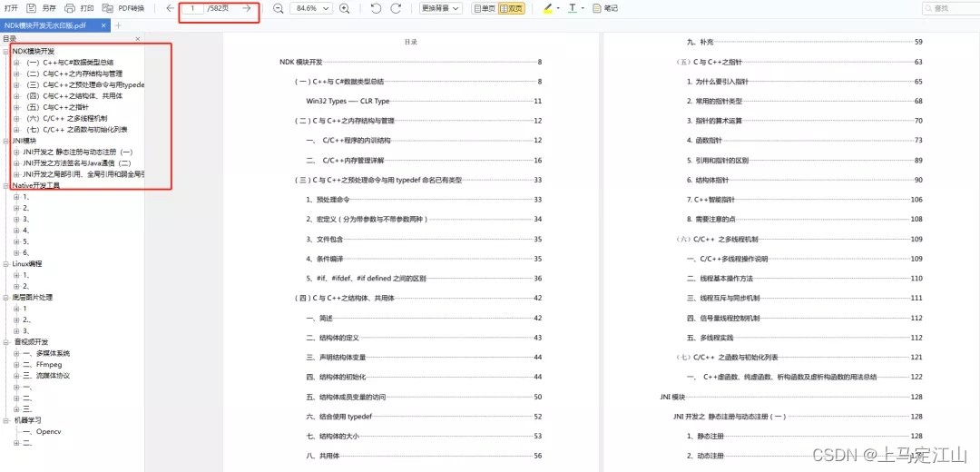
Task: Rotate the page clockwise
Action: (396, 8)
